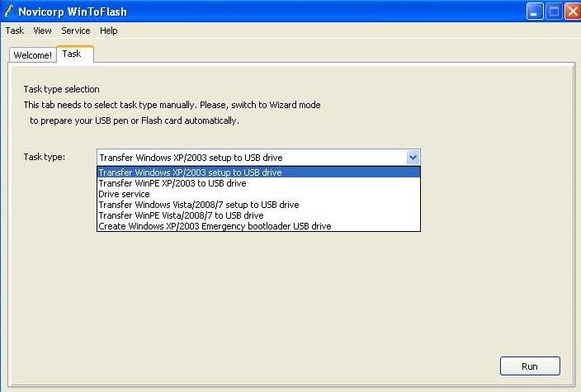Open the View menu
This screenshot has width=581, height=392.
pos(42,31)
